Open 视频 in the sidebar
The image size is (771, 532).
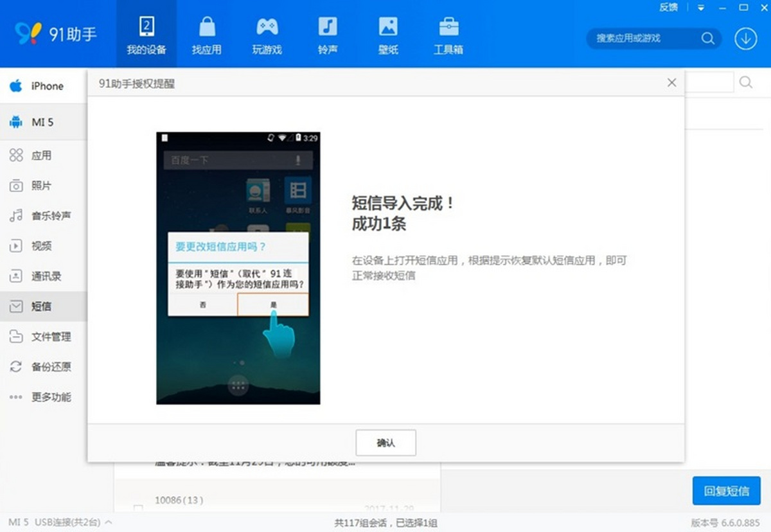[43, 246]
